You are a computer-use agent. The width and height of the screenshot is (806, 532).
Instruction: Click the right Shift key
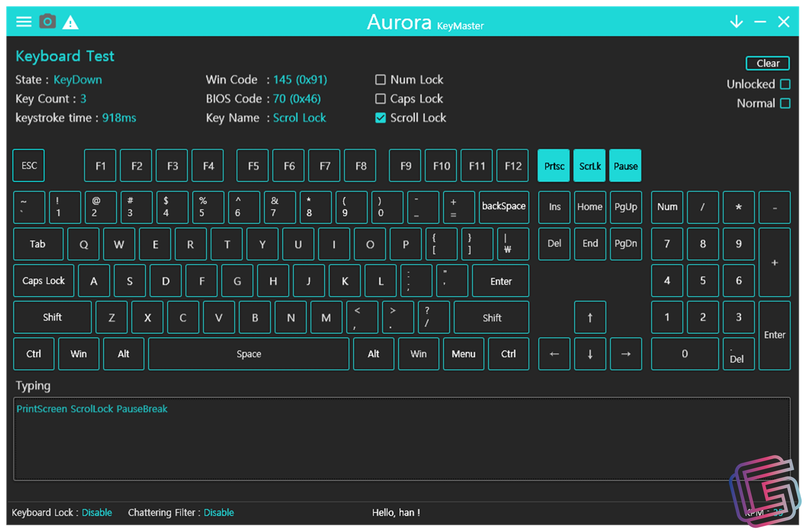point(491,317)
